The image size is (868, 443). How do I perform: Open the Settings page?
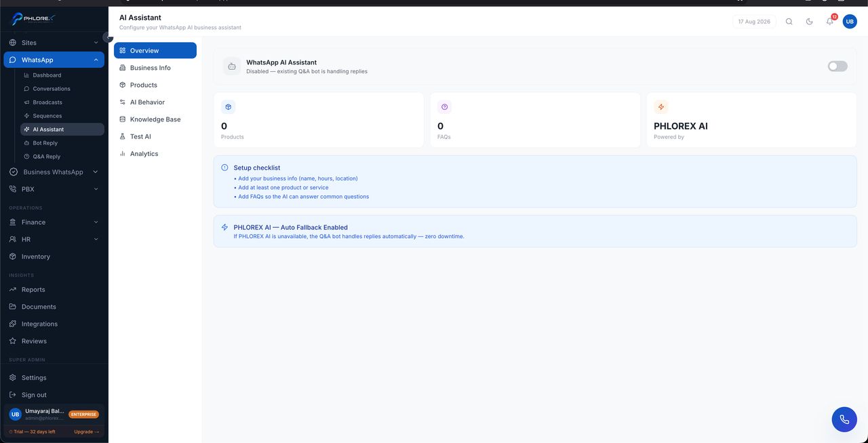point(54,378)
